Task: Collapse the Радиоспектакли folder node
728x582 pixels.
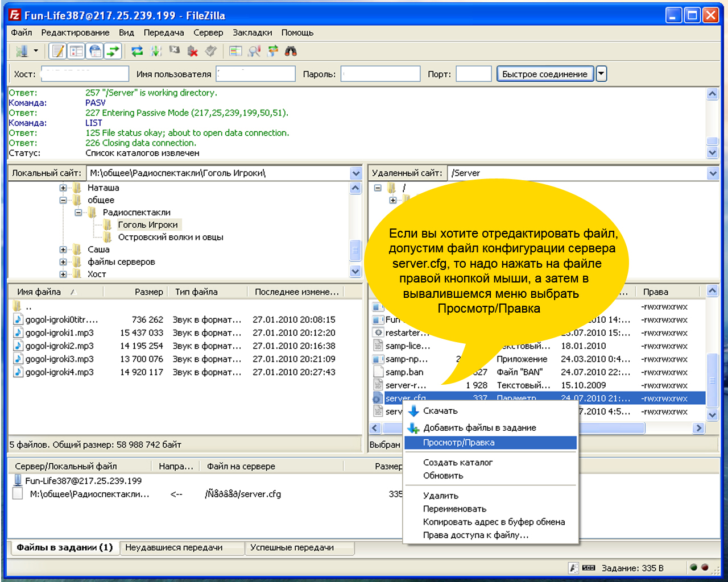Action: click(x=78, y=213)
